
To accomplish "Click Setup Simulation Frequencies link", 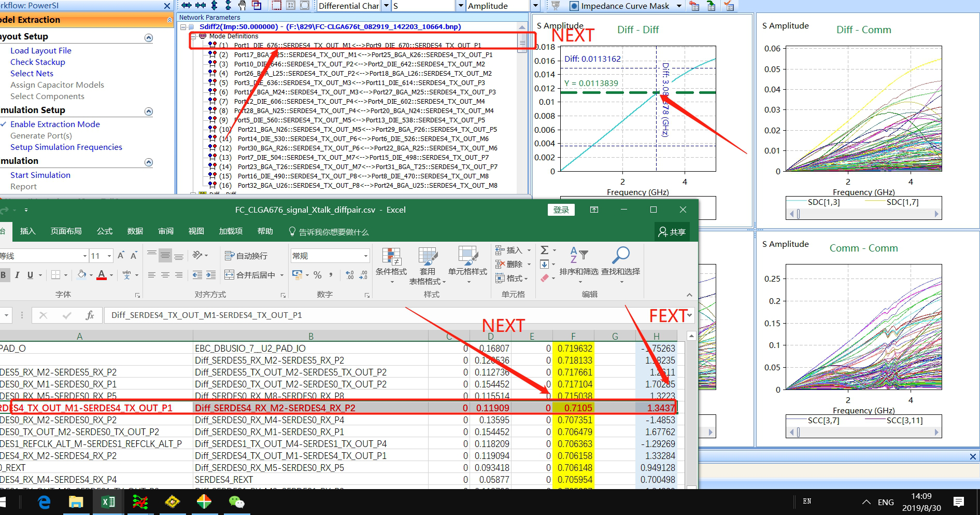I will [66, 147].
